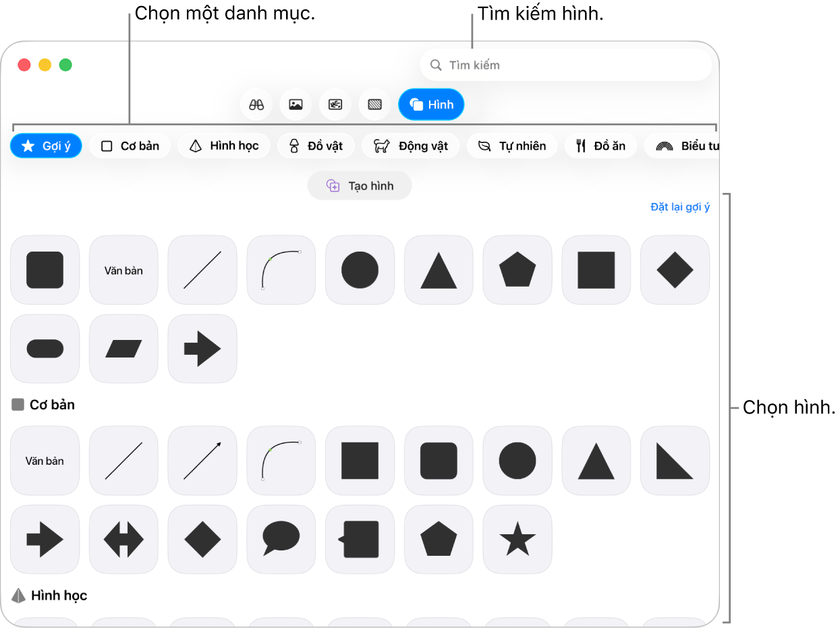
Task: Select the curve shape under Cơ bản
Action: [x=281, y=461]
